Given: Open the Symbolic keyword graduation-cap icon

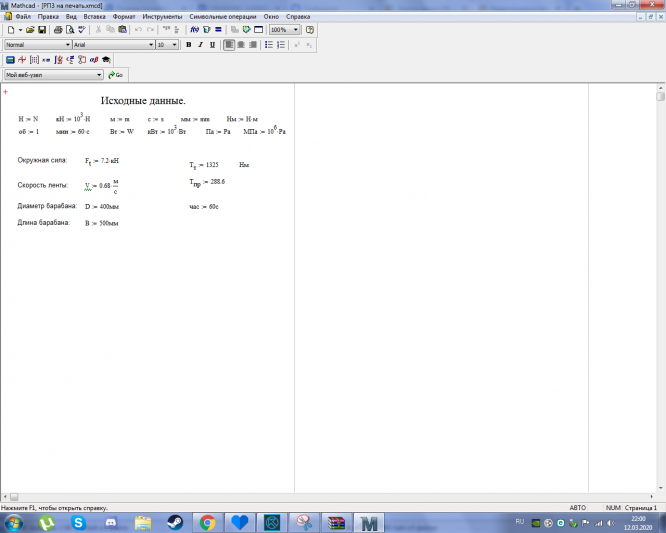Looking at the screenshot, I should (x=106, y=60).
